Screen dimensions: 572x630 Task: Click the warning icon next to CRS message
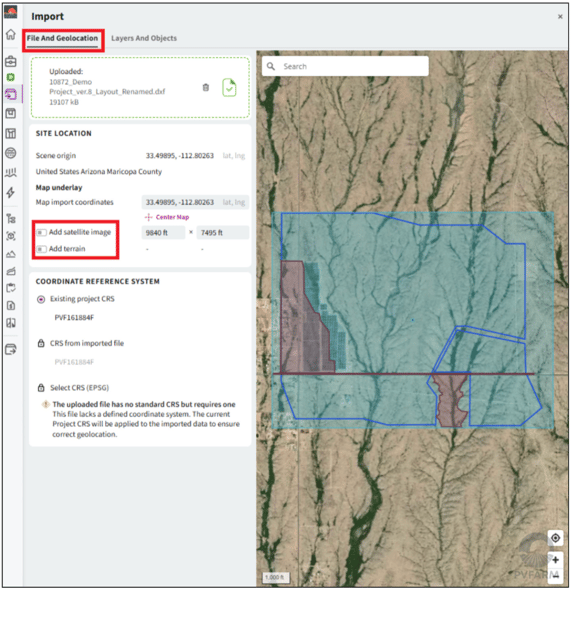point(46,404)
